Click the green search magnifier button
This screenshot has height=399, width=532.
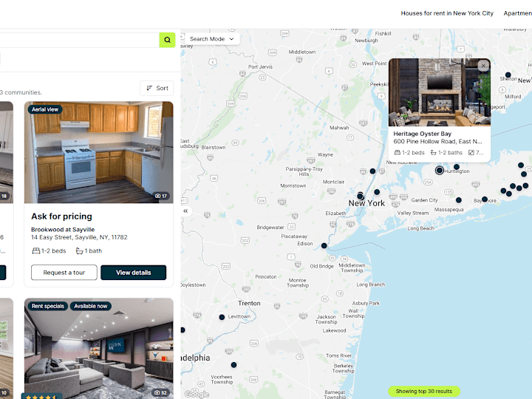click(x=167, y=40)
